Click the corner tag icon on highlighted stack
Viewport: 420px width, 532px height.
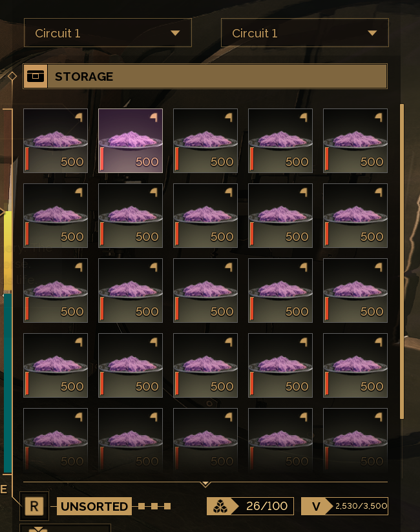154,118
